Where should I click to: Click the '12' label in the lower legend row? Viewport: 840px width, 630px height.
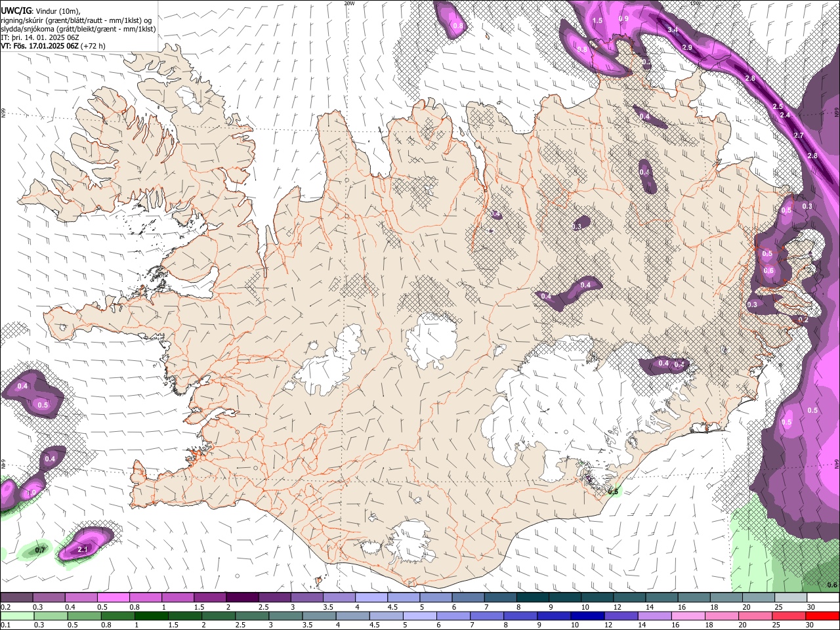coord(608,625)
